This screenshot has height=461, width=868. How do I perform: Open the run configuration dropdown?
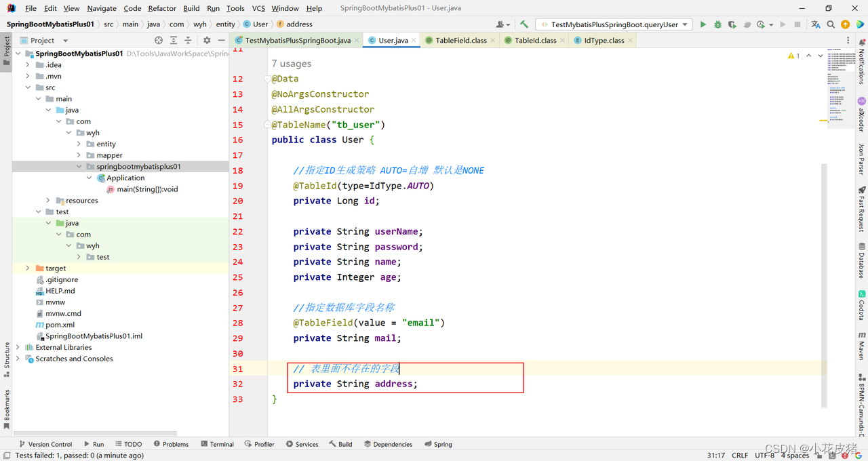tap(613, 24)
